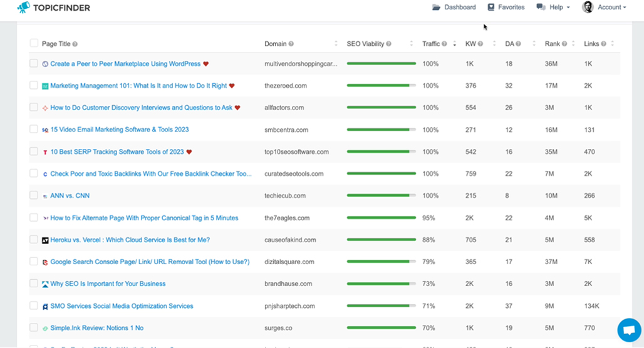Click favicon of Heroku vs. Vercel row

coord(45,240)
